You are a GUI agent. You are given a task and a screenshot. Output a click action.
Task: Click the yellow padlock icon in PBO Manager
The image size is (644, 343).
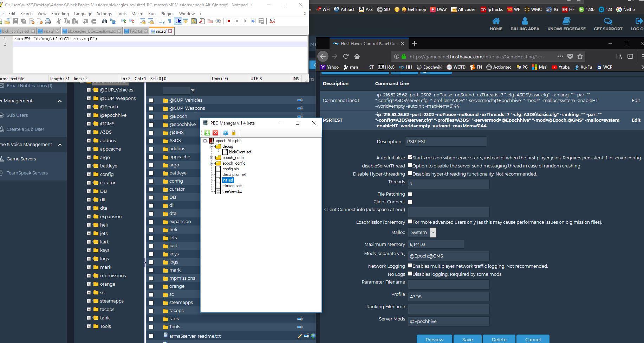pos(233,133)
